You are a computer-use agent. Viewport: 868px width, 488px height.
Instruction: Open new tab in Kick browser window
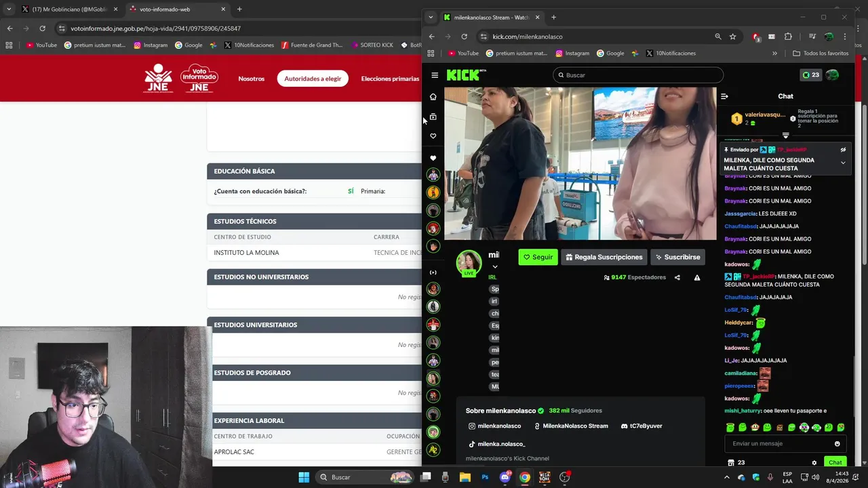553,17
